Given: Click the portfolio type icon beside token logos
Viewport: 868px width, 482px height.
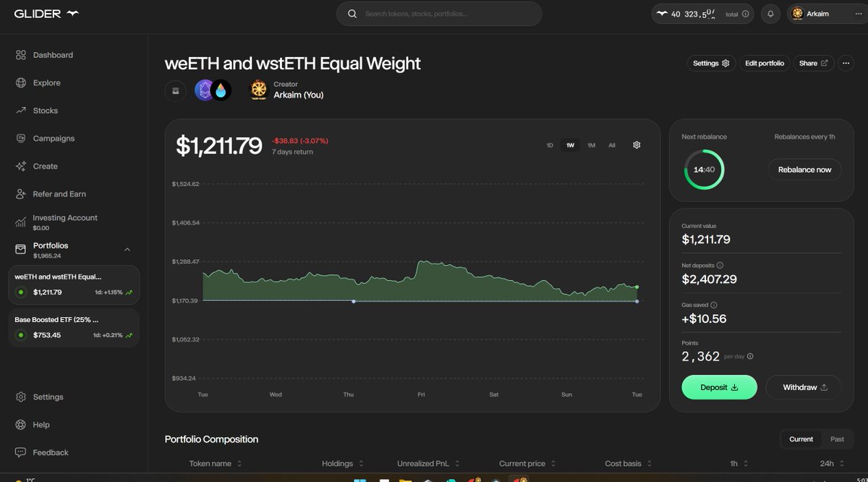Looking at the screenshot, I should pos(174,90).
